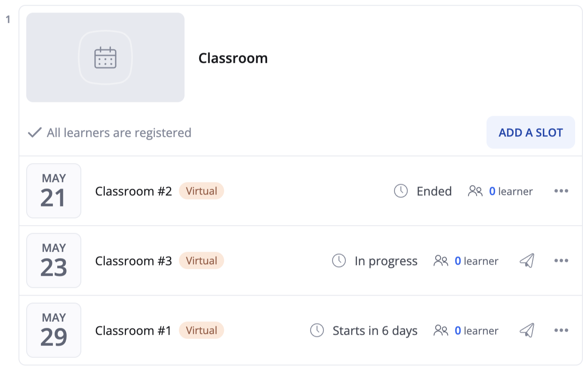
Task: Click learners people icon for Classroom #3
Action: pyautogui.click(x=441, y=261)
